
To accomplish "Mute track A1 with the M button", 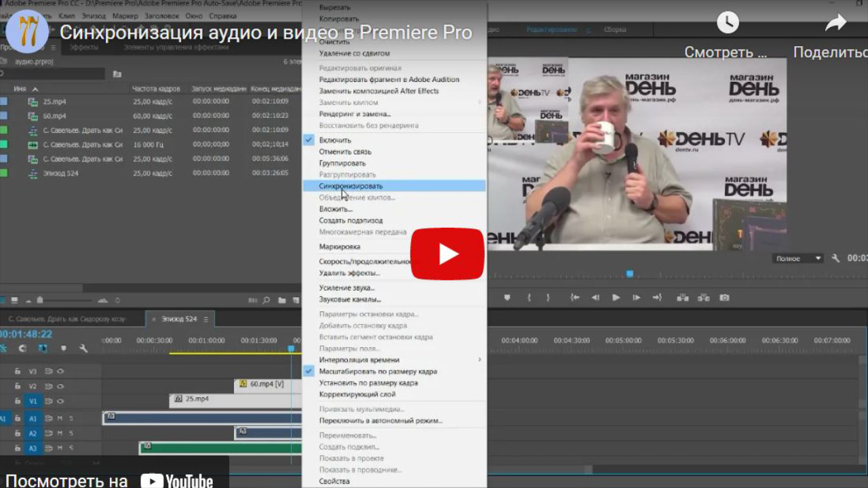I will (x=60, y=419).
